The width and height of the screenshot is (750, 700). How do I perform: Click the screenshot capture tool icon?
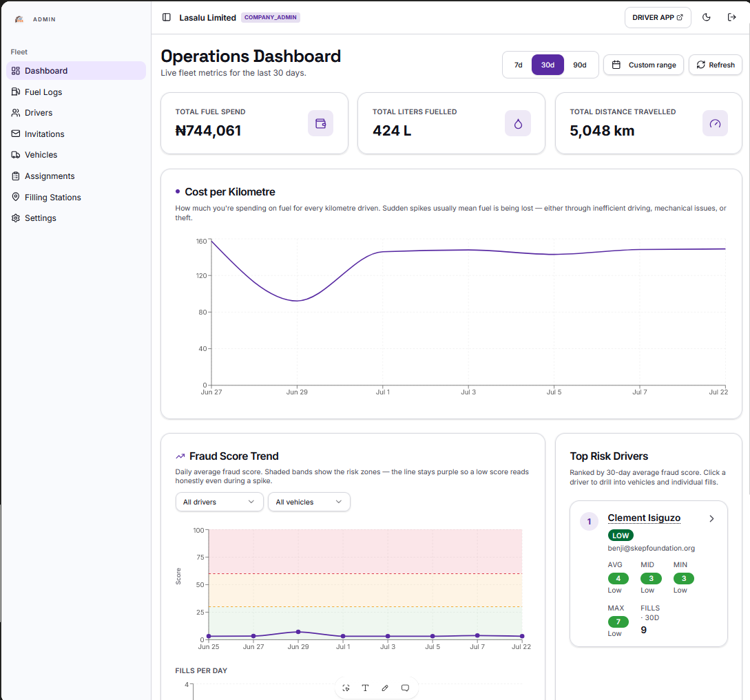tap(346, 688)
